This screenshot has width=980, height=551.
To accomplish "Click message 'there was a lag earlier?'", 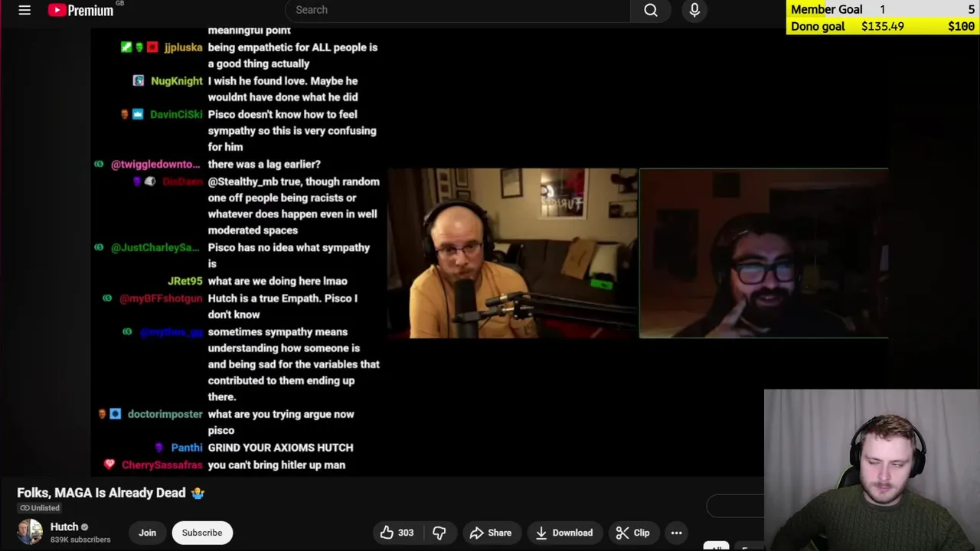I will tap(264, 165).
